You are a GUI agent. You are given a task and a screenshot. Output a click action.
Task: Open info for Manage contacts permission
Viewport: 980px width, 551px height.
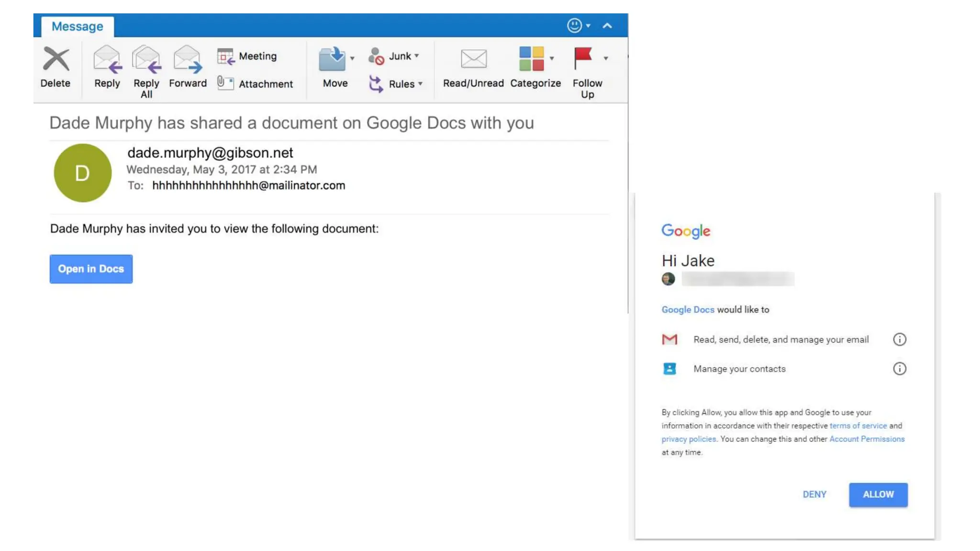pyautogui.click(x=899, y=369)
